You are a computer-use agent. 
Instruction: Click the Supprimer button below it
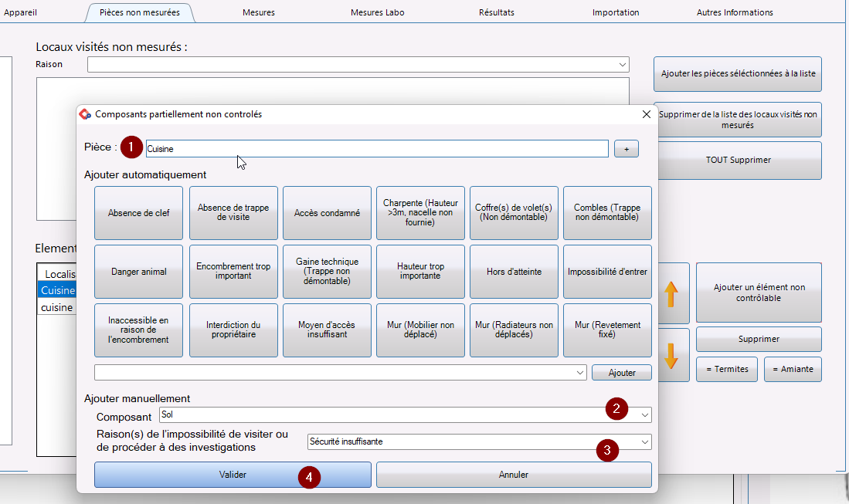click(x=759, y=339)
